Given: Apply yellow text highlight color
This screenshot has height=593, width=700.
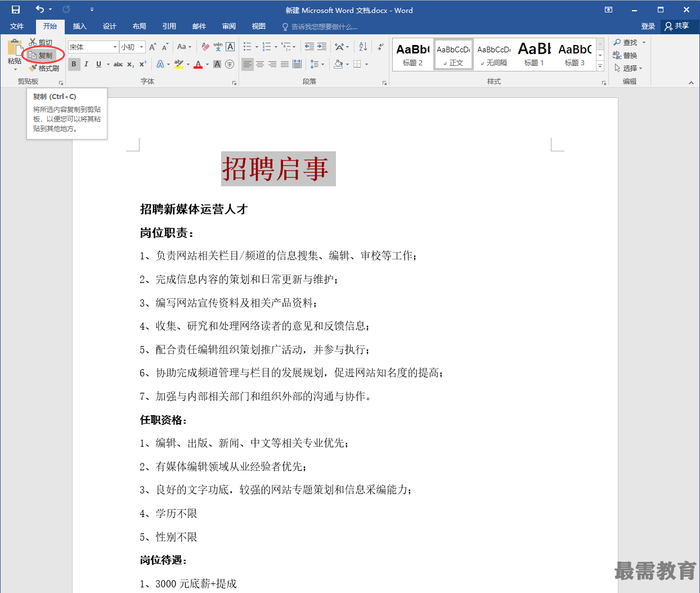Looking at the screenshot, I should pyautogui.click(x=179, y=64).
